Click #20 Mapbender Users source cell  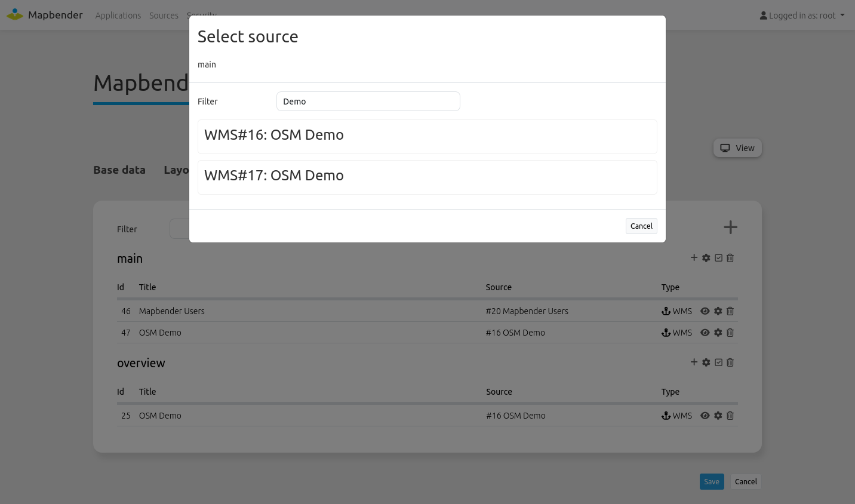[527, 311]
